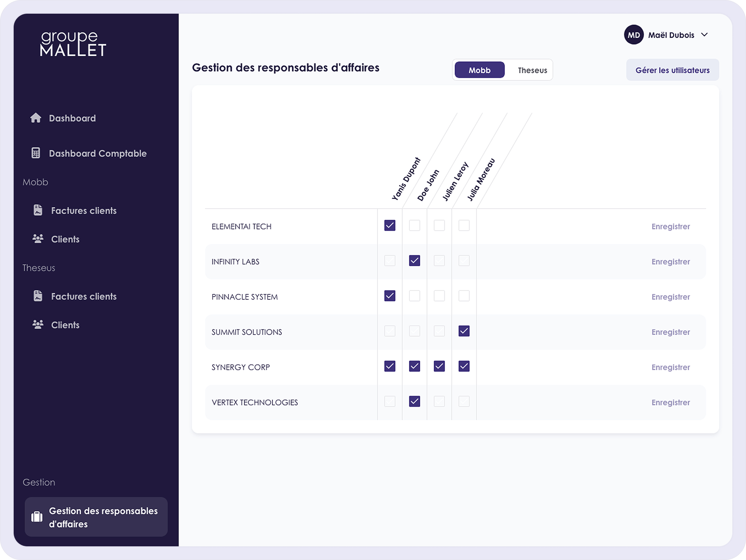Check Doe John for PINNACLE SYSTEM
746x560 pixels.
click(414, 296)
